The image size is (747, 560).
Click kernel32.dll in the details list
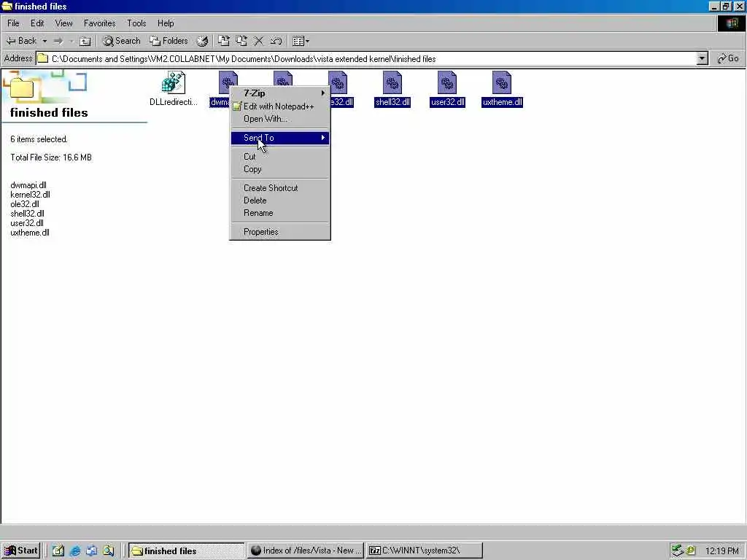coord(30,194)
